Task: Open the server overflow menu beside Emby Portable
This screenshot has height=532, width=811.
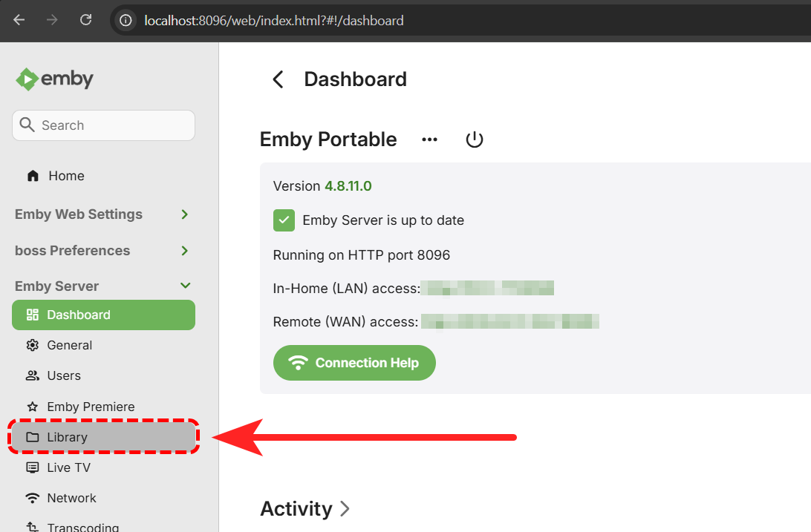Action: point(429,139)
